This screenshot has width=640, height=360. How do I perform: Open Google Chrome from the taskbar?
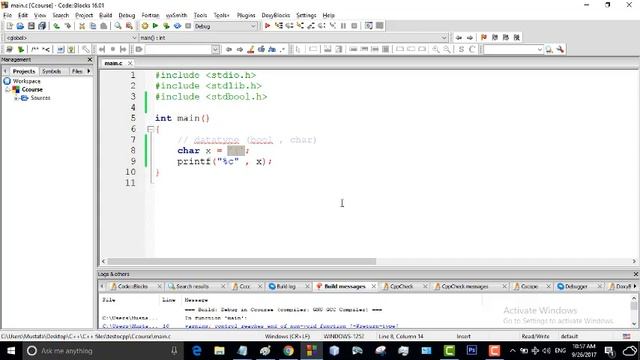click(x=288, y=351)
